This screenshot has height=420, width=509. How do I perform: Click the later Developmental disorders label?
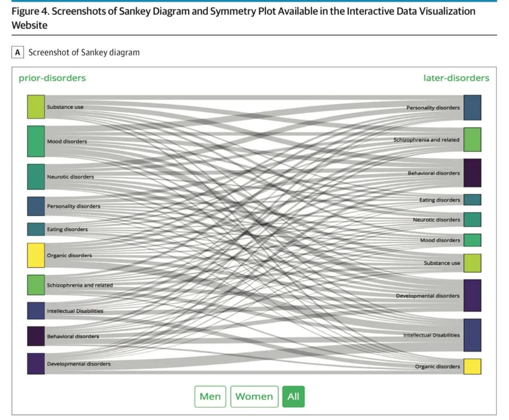click(x=427, y=296)
